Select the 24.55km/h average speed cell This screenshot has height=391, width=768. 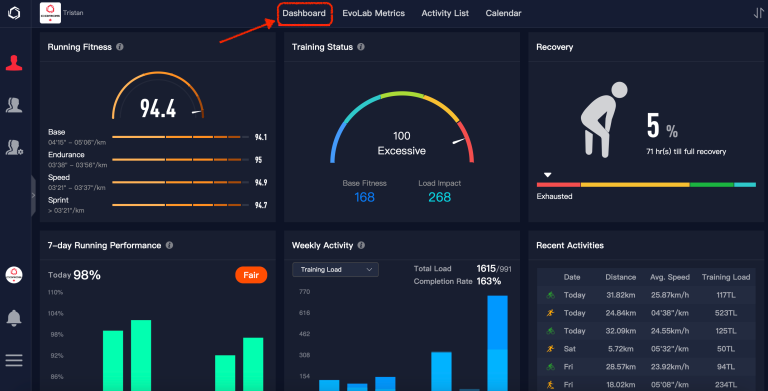[x=670, y=331]
